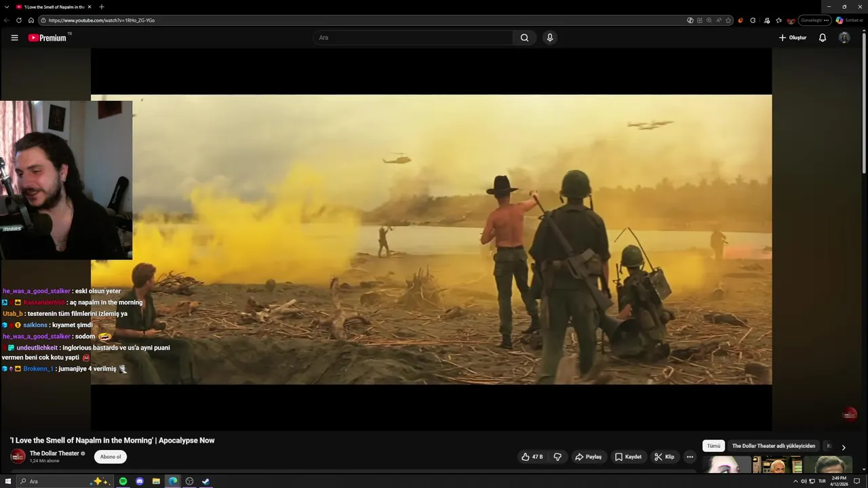Open more actions three-dot menu

tap(690, 457)
